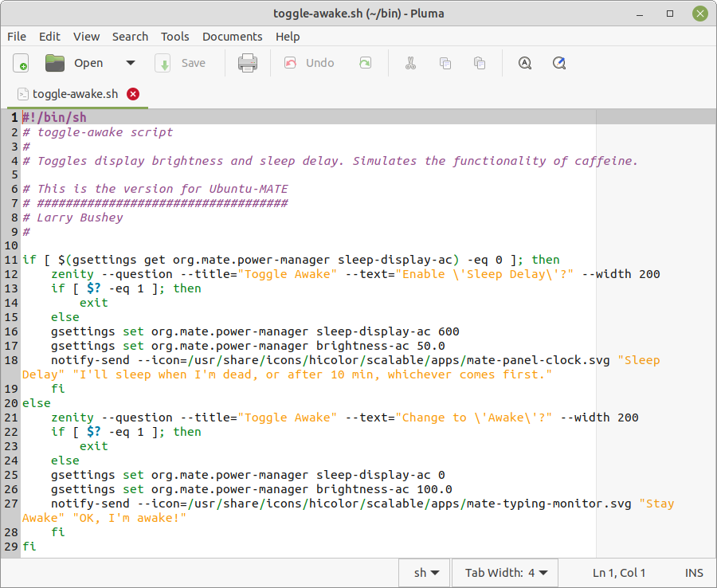Open the Documents menu
Screen dimensions: 717x588
[233, 37]
